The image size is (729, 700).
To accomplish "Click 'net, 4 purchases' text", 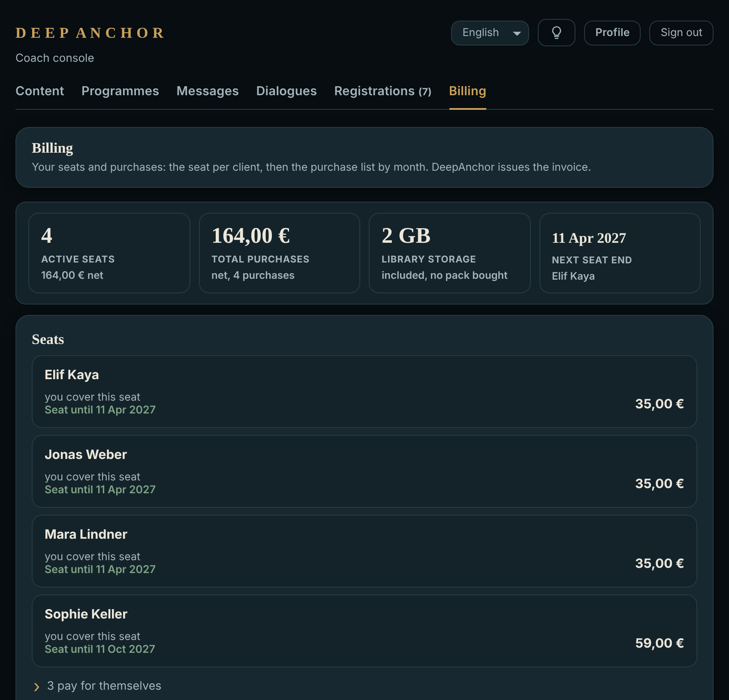I will [x=253, y=275].
